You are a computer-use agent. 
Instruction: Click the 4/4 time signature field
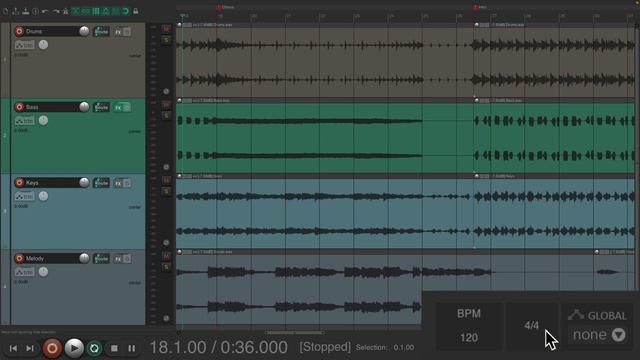[531, 325]
